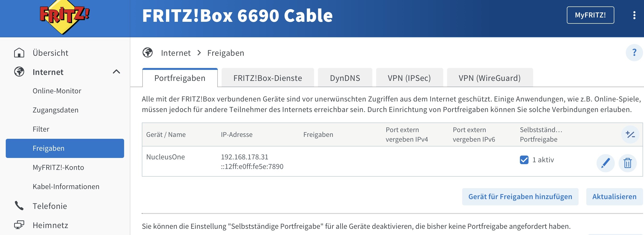644x235 pixels.
Task: Open the DynDNS tab
Action: coord(345,78)
